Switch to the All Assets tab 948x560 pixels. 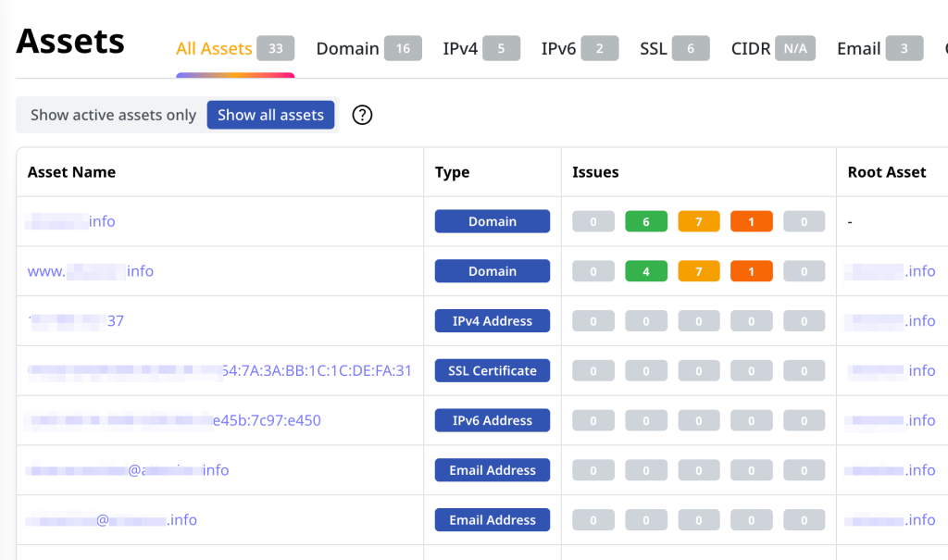[x=215, y=49]
